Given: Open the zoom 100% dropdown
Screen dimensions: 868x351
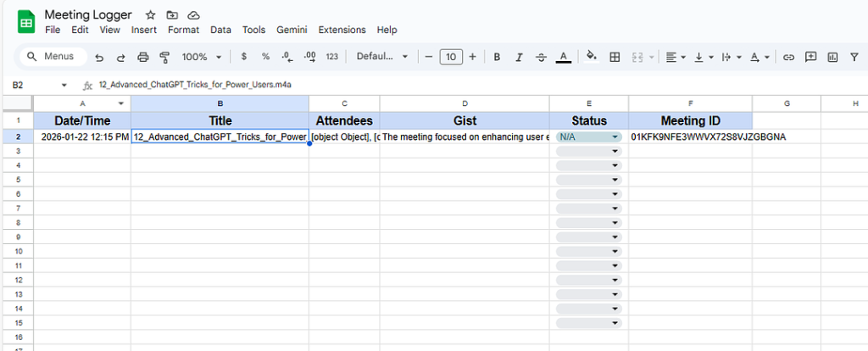Looking at the screenshot, I should click(x=202, y=57).
